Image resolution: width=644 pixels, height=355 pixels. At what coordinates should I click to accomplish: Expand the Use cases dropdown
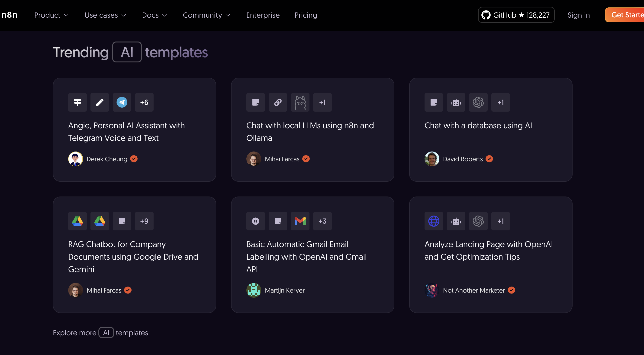click(x=105, y=15)
